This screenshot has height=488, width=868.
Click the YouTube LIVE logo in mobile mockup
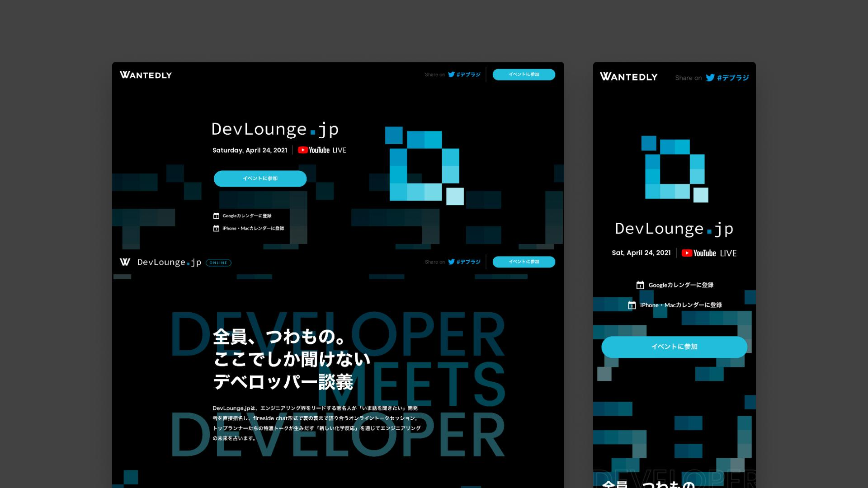point(708,253)
